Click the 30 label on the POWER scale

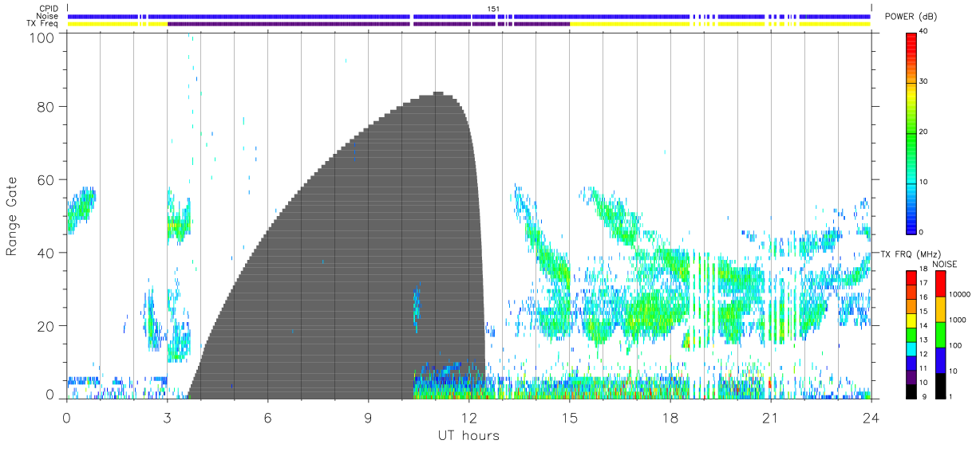click(924, 82)
